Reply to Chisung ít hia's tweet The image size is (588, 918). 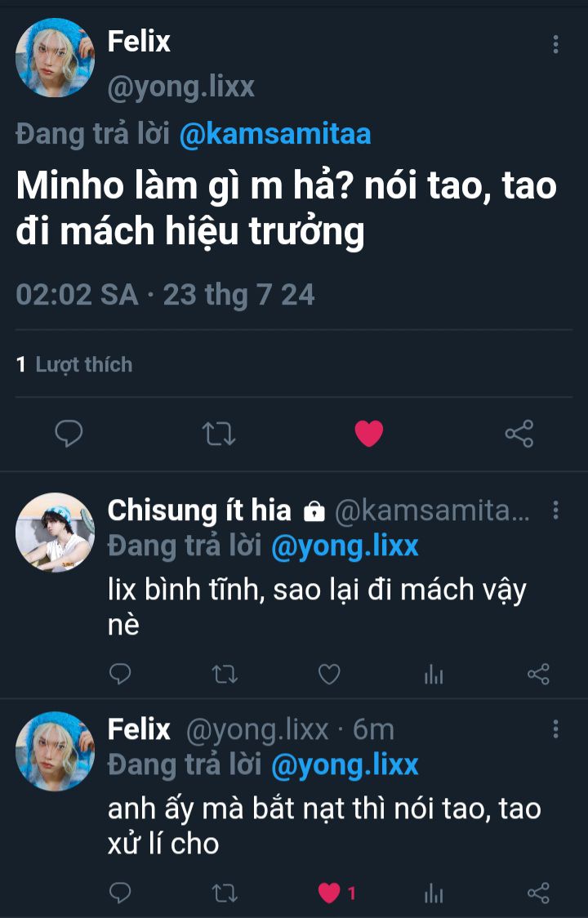[x=120, y=674]
